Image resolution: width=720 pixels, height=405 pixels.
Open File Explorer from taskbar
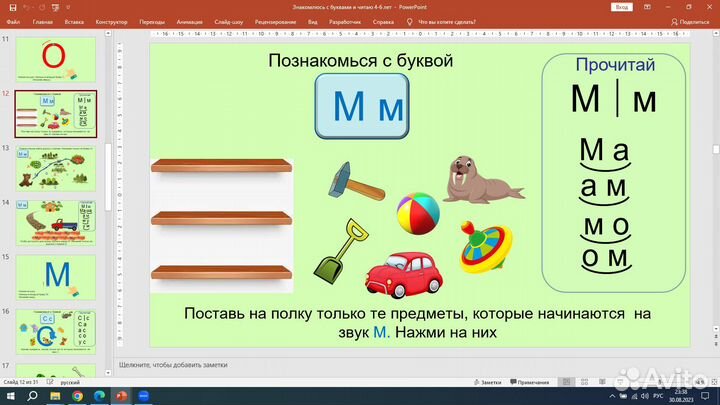[55, 396]
